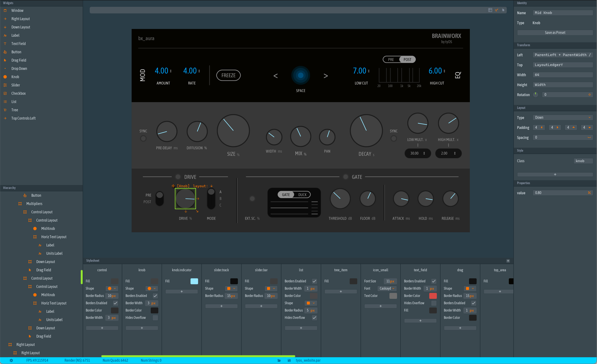
Task: Click the Save as Preset button
Action: point(555,33)
